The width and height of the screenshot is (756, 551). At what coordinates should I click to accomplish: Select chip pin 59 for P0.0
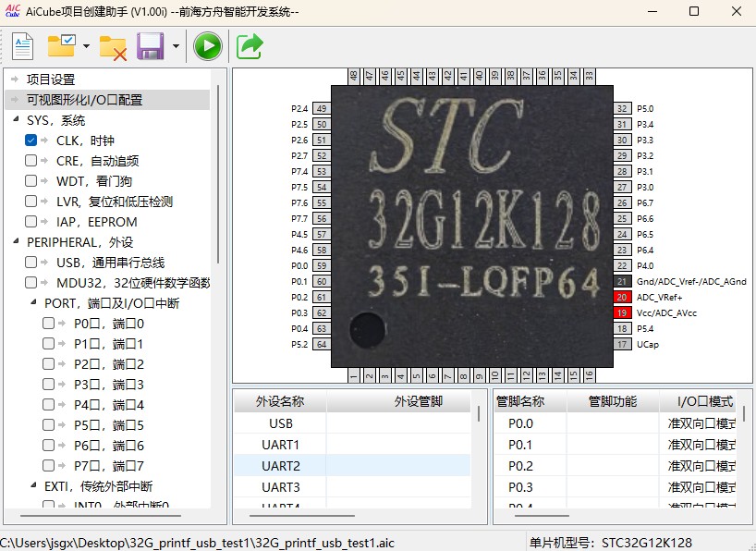tap(322, 266)
